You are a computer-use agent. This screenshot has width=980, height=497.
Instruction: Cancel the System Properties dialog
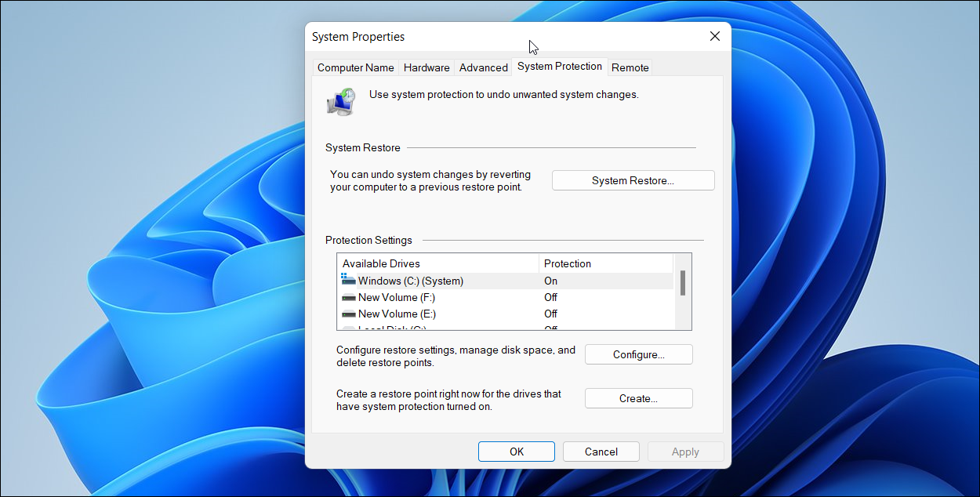(601, 451)
